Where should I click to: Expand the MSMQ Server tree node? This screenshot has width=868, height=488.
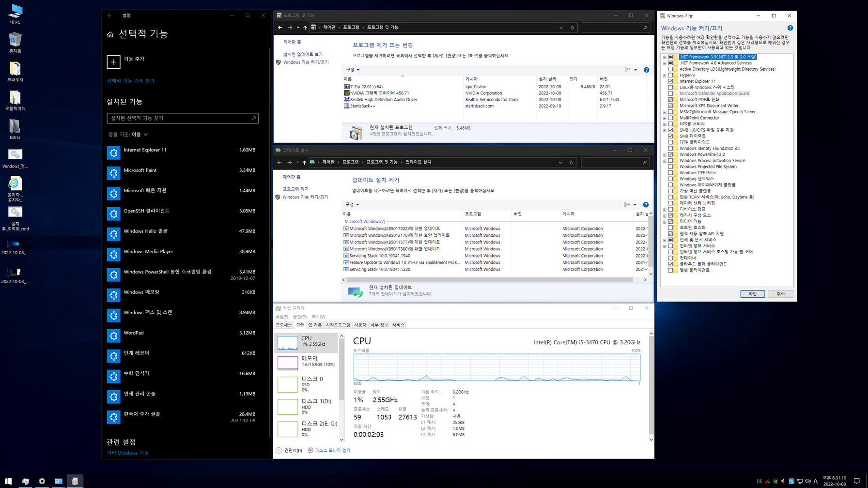pos(665,112)
